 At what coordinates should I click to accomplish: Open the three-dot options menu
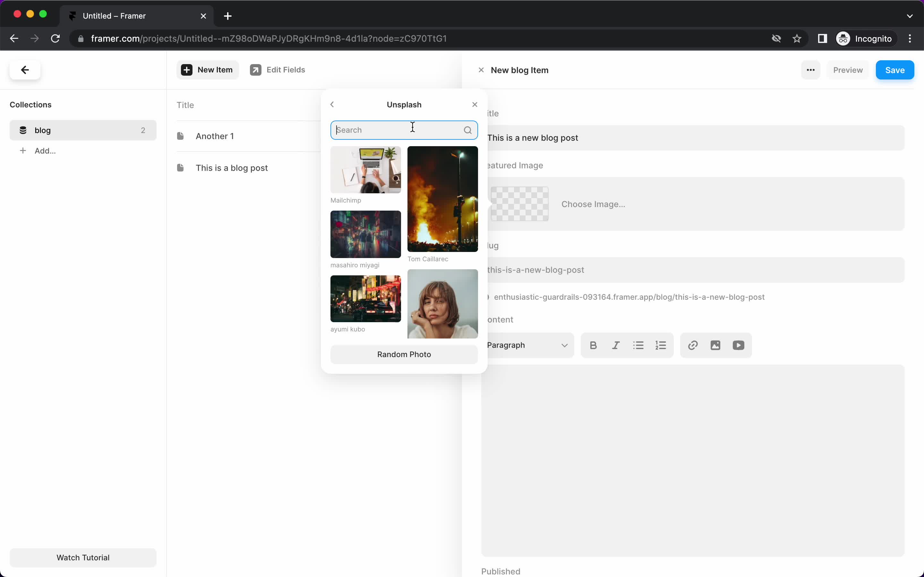pyautogui.click(x=811, y=70)
